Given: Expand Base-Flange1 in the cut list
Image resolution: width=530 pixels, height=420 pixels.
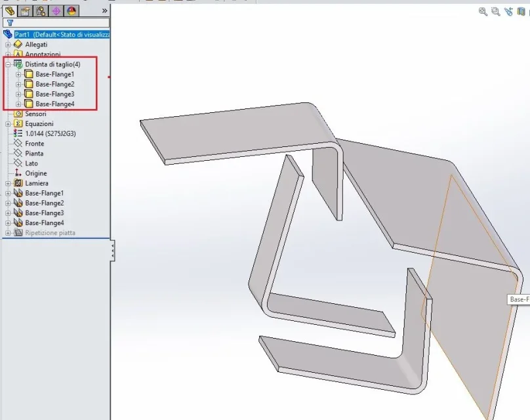Looking at the screenshot, I should [x=18, y=74].
